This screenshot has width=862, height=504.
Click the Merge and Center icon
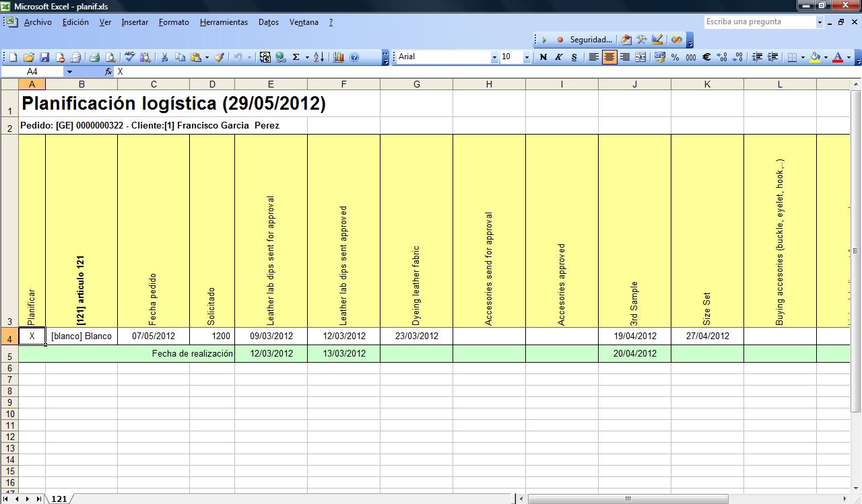click(640, 57)
